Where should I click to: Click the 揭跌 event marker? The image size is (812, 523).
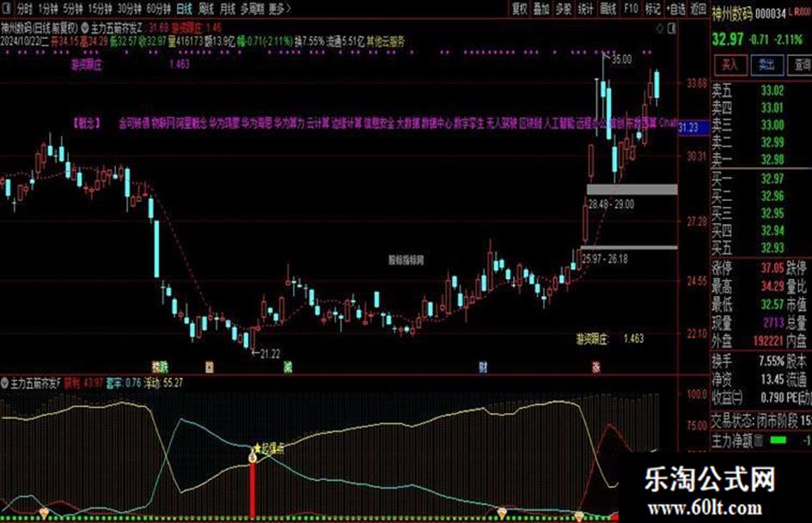[x=160, y=368]
